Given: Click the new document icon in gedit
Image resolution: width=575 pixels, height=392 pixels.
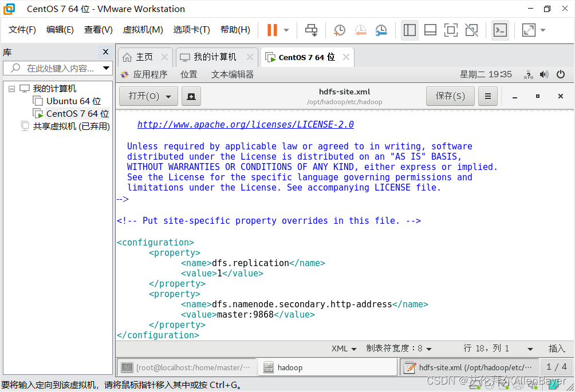Looking at the screenshot, I should (191, 96).
